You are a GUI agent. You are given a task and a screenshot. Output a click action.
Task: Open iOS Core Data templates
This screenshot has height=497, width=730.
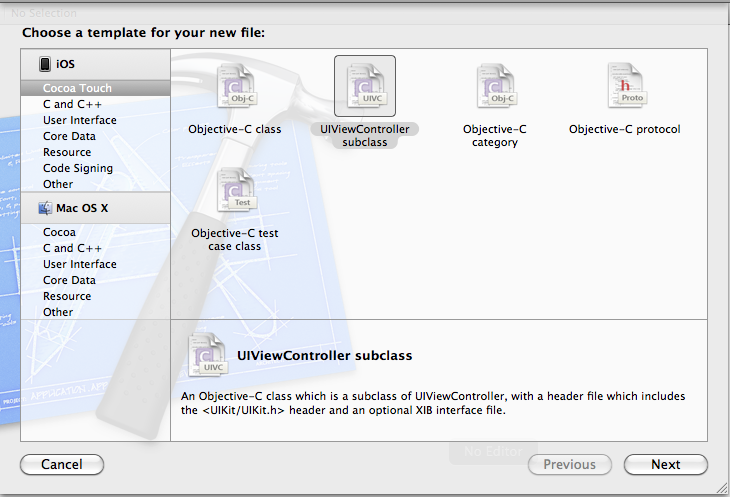coord(95,136)
